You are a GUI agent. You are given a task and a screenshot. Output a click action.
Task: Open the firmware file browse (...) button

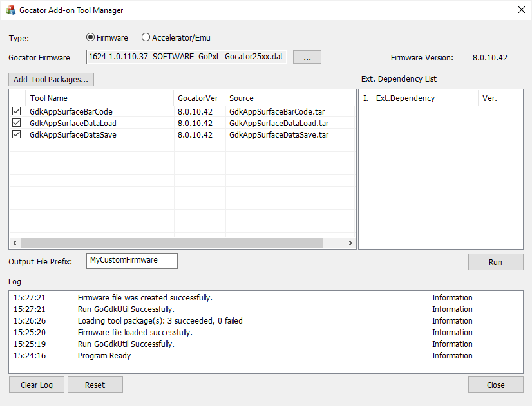pos(307,57)
